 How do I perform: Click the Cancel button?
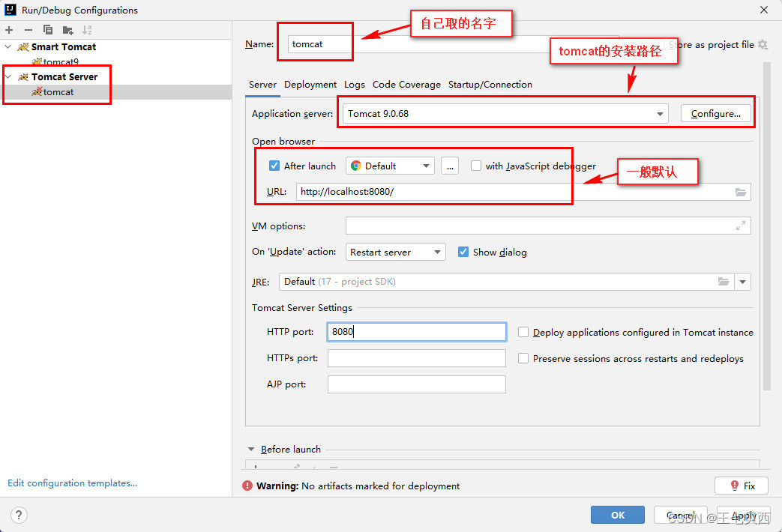tap(680, 515)
